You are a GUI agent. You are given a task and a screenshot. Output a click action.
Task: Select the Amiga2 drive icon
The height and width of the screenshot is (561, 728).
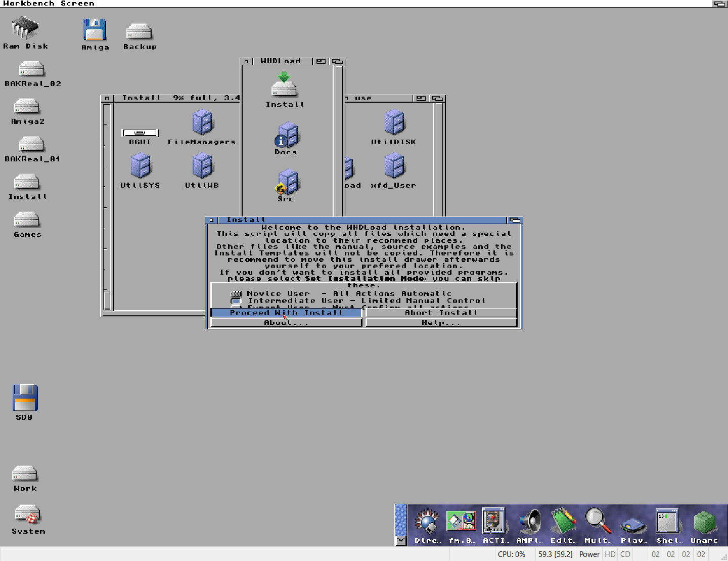26,106
